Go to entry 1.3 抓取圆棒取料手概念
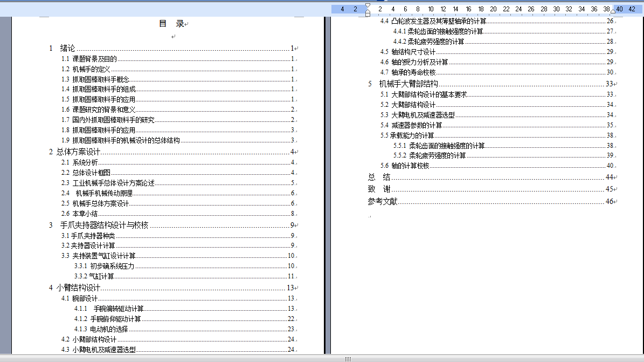This screenshot has height=362, width=644. pyautogui.click(x=178, y=79)
